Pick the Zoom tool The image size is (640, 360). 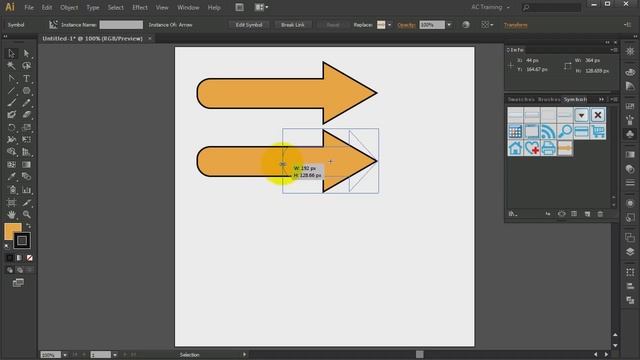point(27,214)
